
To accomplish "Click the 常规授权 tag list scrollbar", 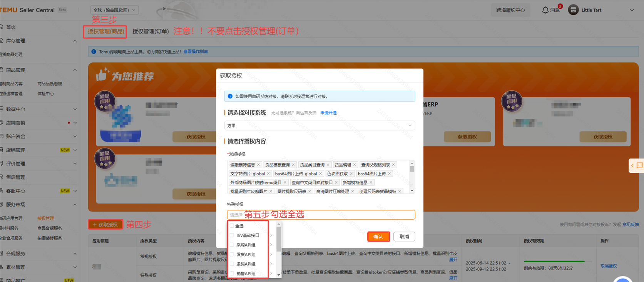I will click(412, 169).
